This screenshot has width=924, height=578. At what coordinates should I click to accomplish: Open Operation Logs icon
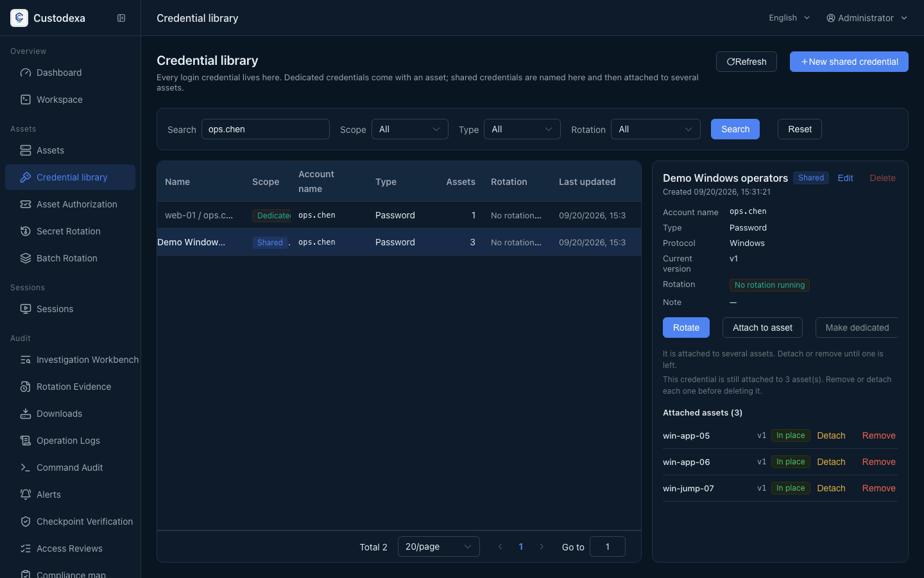point(26,441)
